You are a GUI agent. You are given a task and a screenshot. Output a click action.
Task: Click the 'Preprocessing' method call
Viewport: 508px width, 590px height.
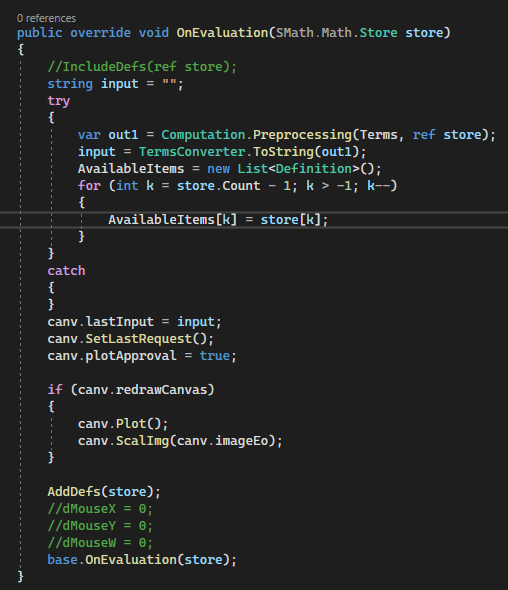[302, 135]
